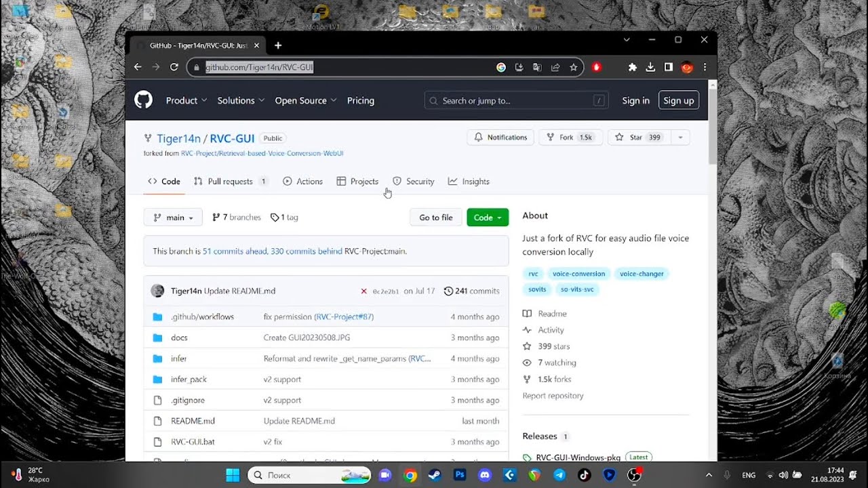Enable Notifications for this repository

(x=500, y=137)
